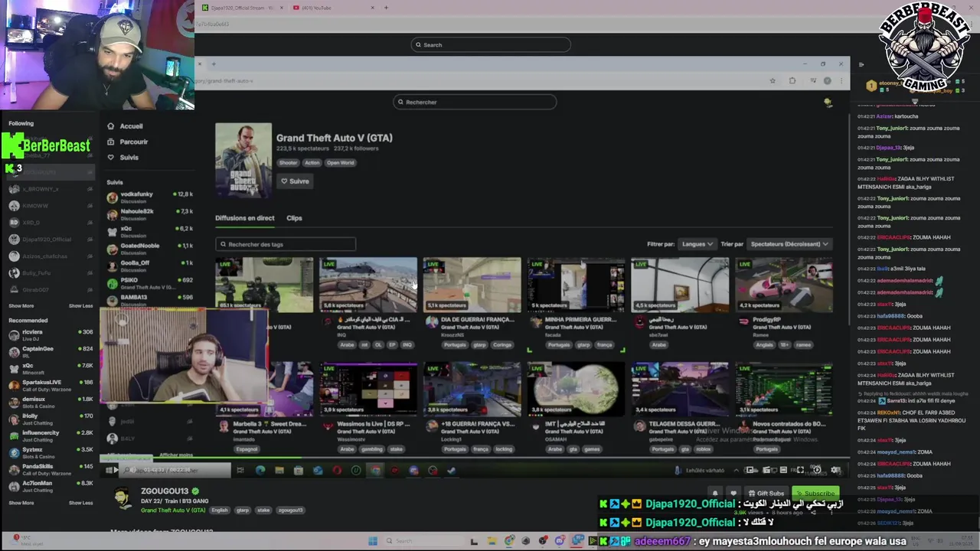Open Windows Start button on bottom taskbar
The width and height of the screenshot is (980, 551).
click(x=373, y=541)
